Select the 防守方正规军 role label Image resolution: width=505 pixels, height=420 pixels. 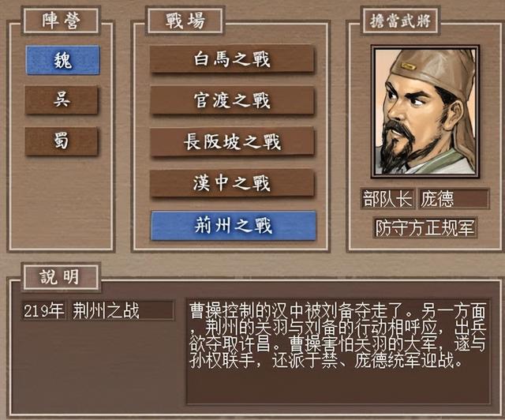[x=425, y=228]
